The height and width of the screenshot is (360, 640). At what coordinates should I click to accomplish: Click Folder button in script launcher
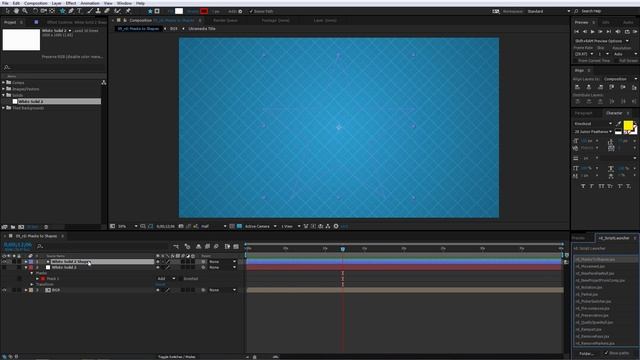pyautogui.click(x=587, y=353)
